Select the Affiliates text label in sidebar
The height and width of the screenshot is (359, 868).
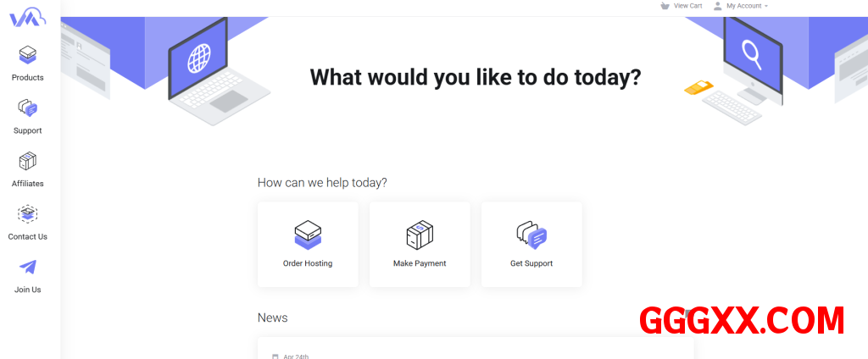pos(28,184)
